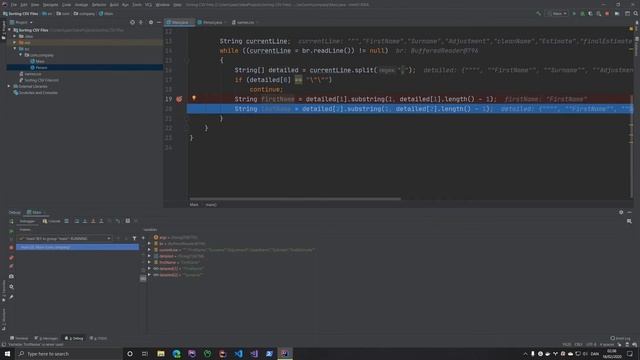This screenshot has height=360, width=640.
Task: Hide the Project tool window
Action: [159, 22]
